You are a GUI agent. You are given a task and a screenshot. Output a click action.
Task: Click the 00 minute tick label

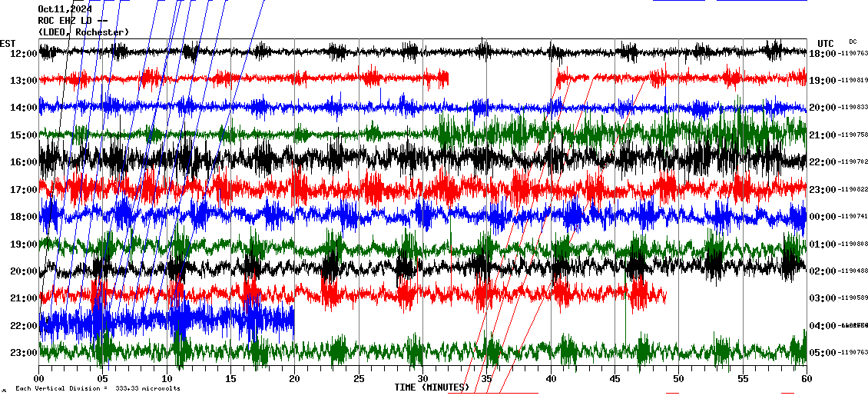(39, 379)
